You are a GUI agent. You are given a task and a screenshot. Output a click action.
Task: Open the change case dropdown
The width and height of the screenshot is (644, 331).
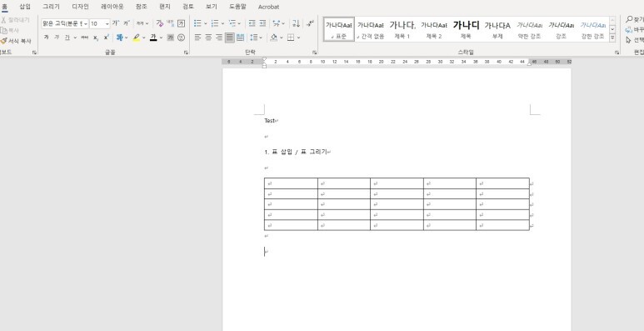point(142,23)
